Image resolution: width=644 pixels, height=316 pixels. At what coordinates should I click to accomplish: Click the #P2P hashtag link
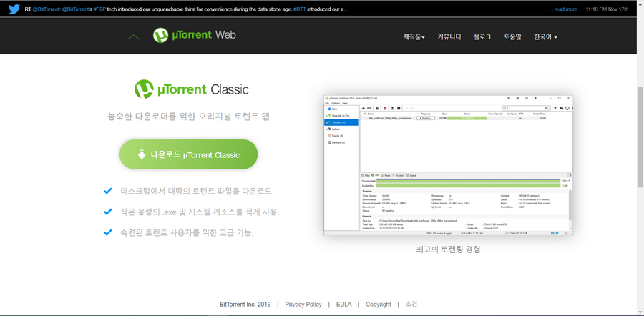[x=99, y=9]
